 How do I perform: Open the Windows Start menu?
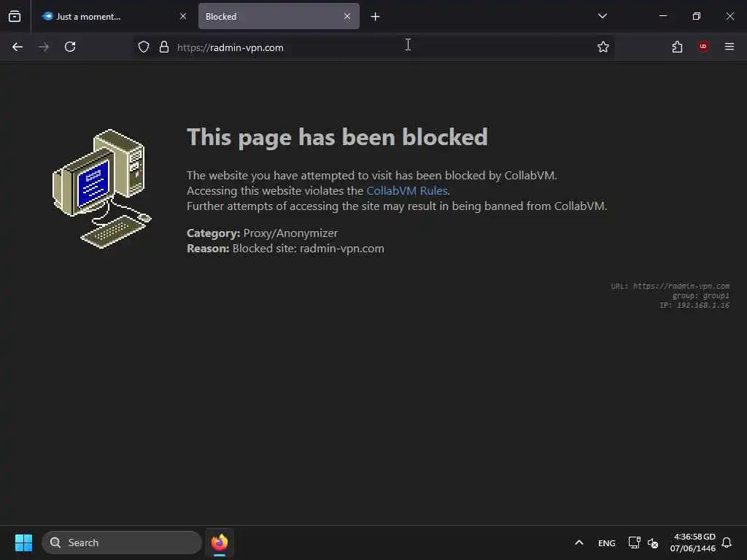click(23, 542)
